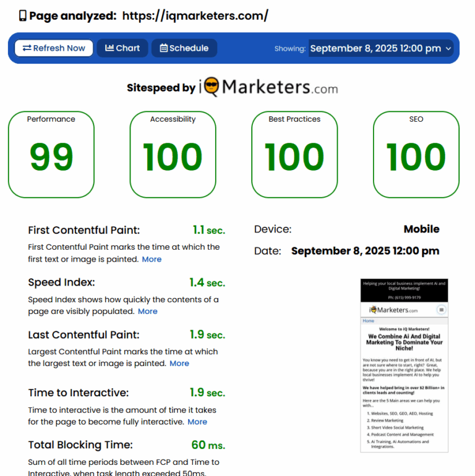Open the Chart view button

122,48
